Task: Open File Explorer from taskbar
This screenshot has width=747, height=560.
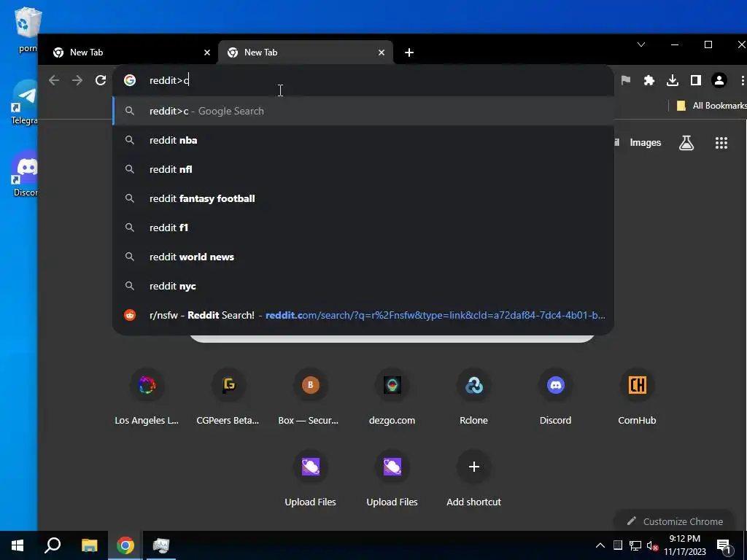Action: 89,545
